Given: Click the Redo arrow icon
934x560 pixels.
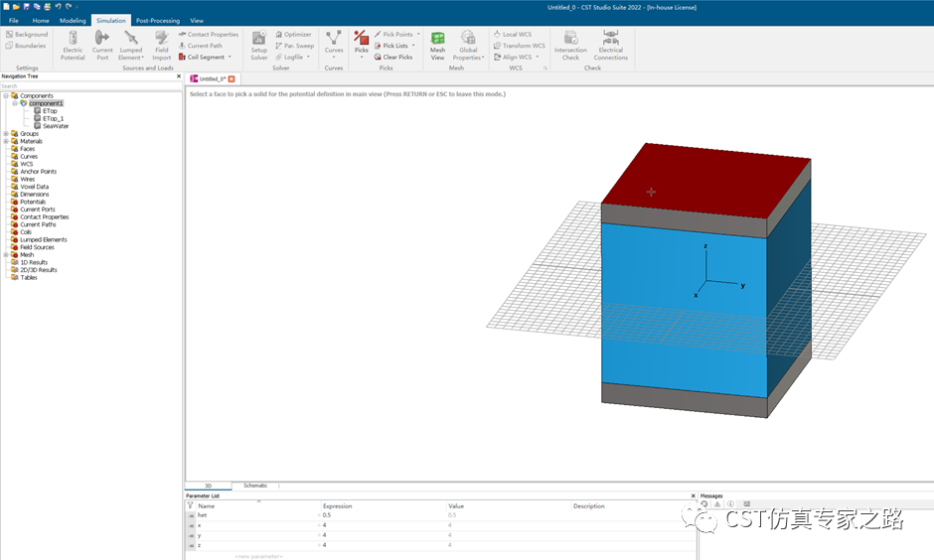Looking at the screenshot, I should tap(68, 7).
